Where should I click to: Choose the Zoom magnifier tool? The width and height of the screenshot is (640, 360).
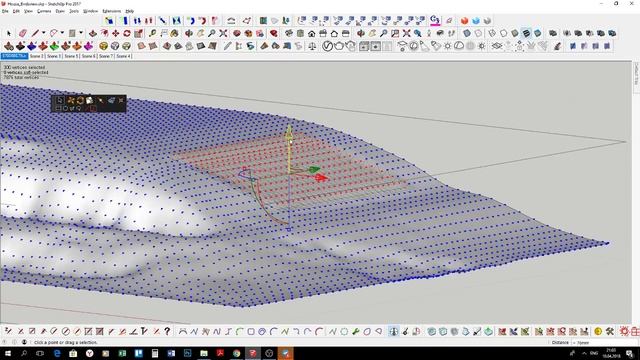click(212, 33)
